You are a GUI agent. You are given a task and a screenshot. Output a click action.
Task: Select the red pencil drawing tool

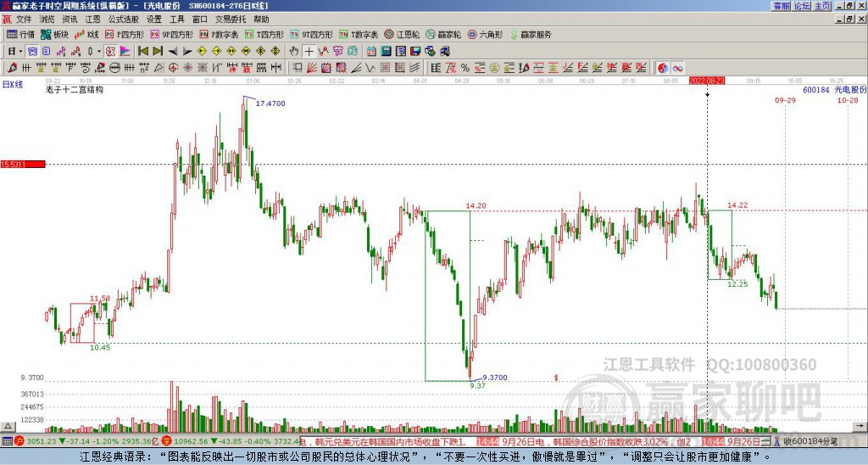(x=12, y=68)
